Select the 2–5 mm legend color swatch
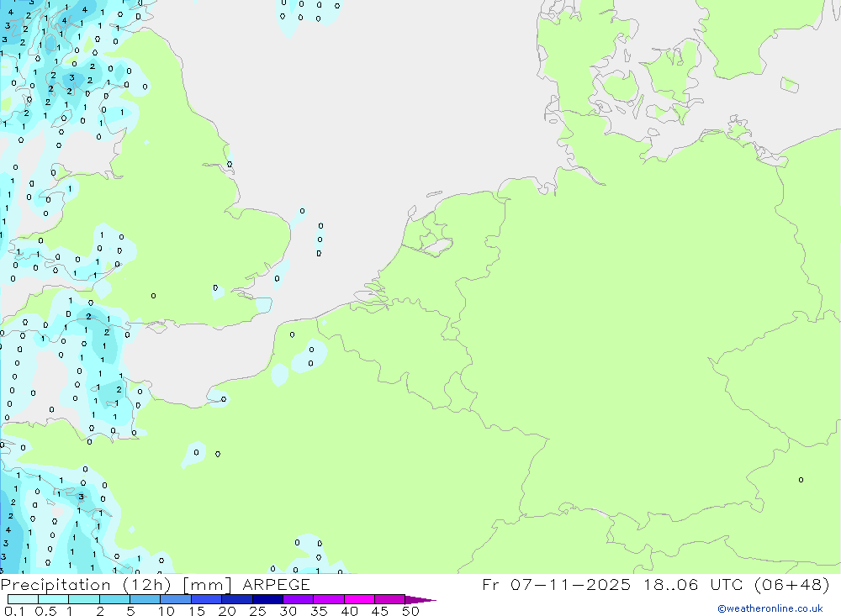Image resolution: width=841 pixels, height=616 pixels. click(114, 599)
